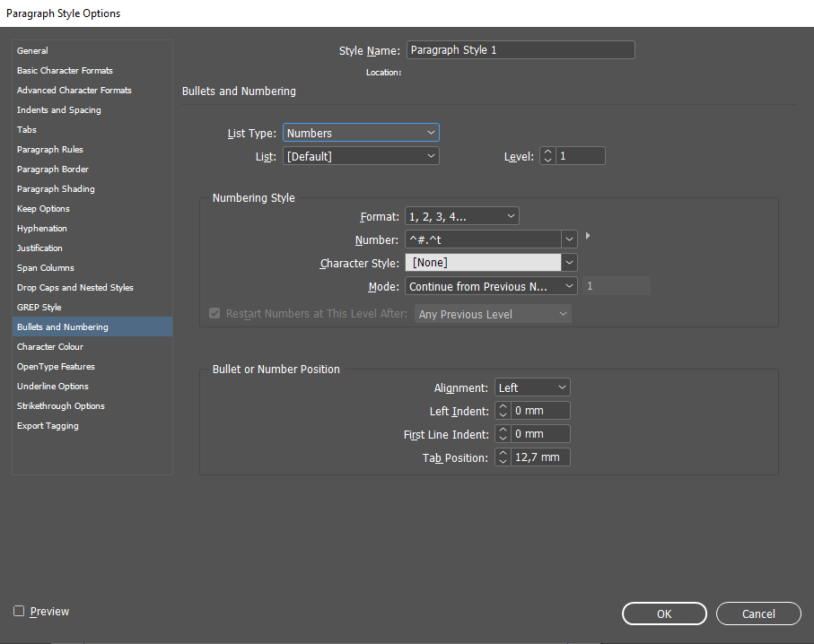
Task: Switch to GREP Style section
Action: [39, 308]
